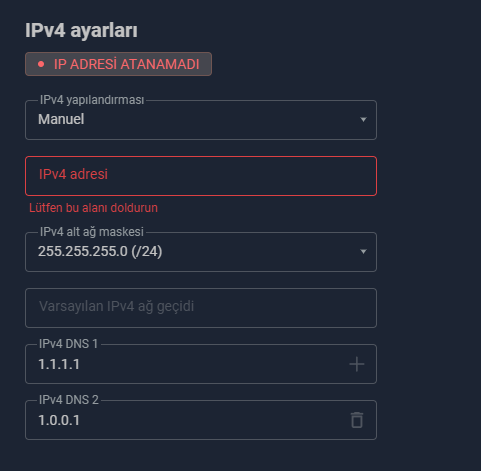Focus the red-outlined IPv4 adresi field
The width and height of the screenshot is (481, 471).
(x=201, y=176)
